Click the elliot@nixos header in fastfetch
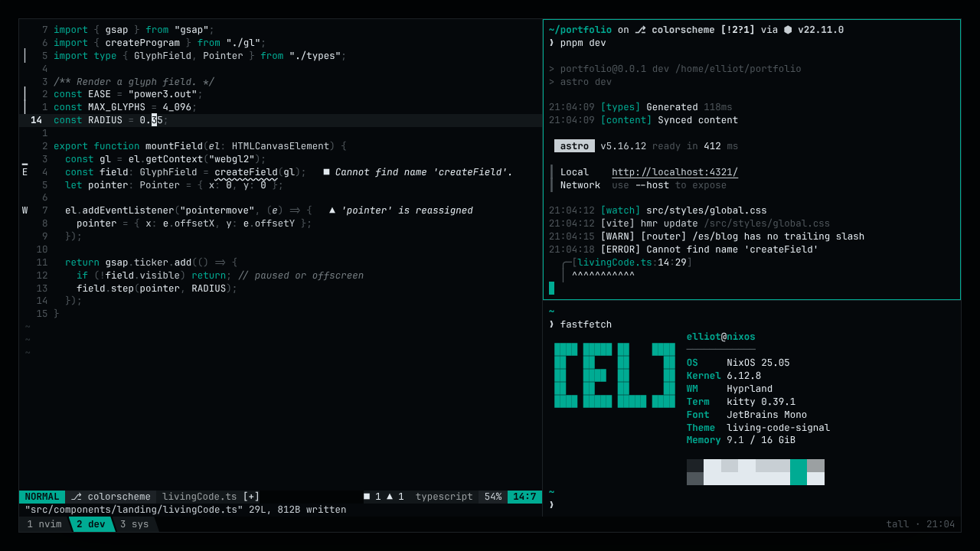Image resolution: width=980 pixels, height=551 pixels. click(x=720, y=337)
